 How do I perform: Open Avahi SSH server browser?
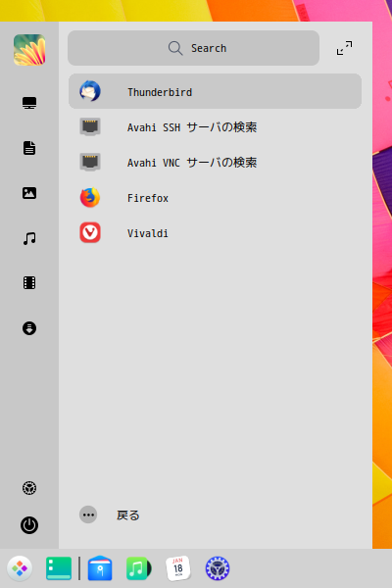(x=215, y=127)
